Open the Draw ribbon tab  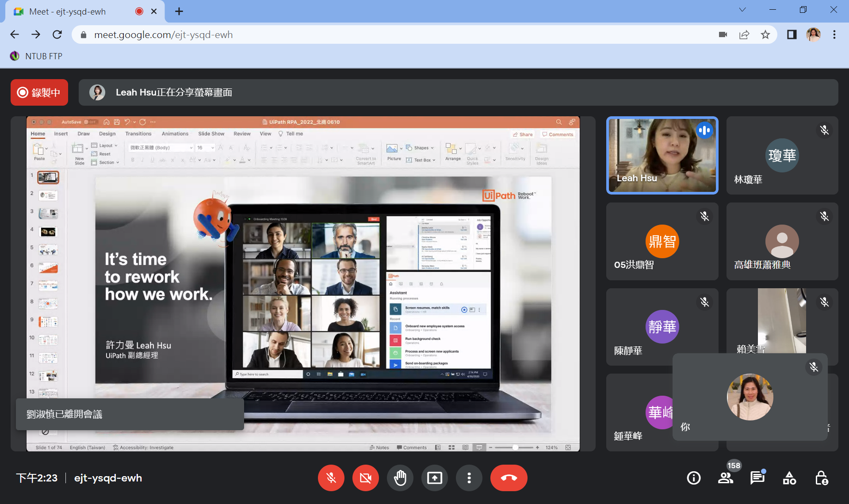[84, 134]
